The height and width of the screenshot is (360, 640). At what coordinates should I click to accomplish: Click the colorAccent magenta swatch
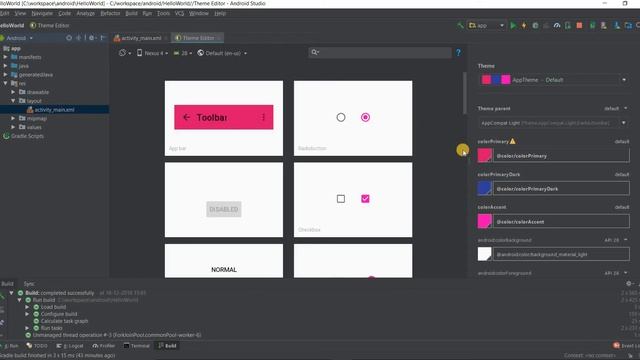pos(484,221)
